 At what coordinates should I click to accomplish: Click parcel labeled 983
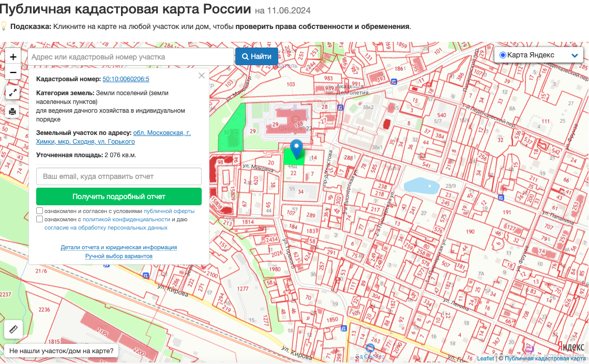coord(328,78)
